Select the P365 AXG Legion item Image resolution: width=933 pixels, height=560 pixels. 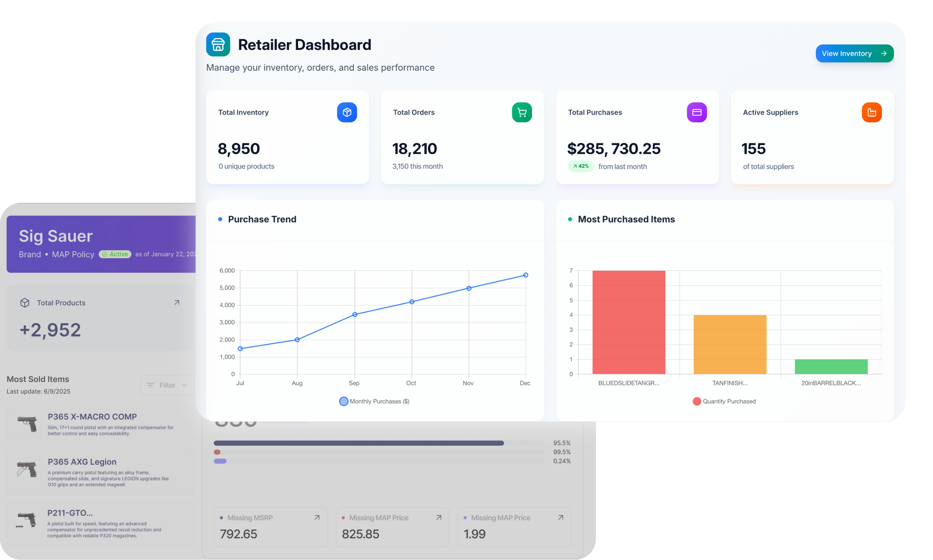click(x=82, y=462)
